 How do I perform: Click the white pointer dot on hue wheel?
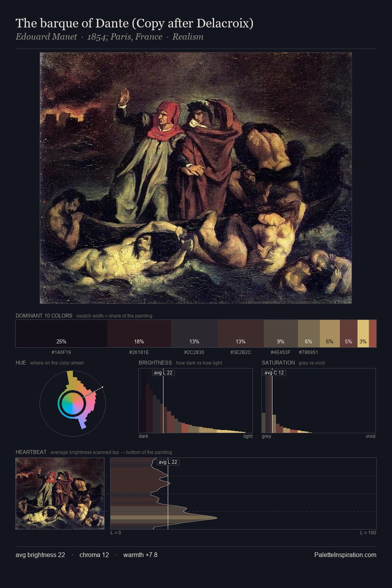coord(103,387)
